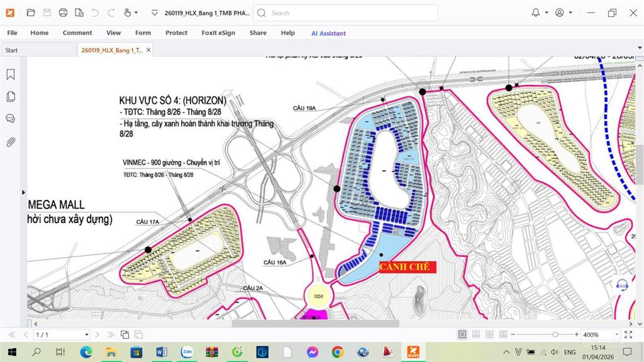
Task: Select the Hand tool icon
Action: (127, 13)
